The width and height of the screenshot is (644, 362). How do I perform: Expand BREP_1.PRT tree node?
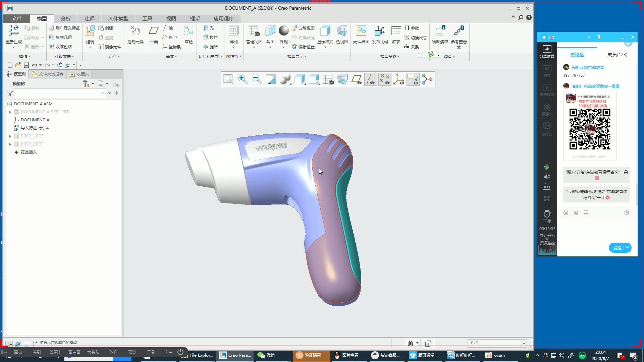pyautogui.click(x=10, y=136)
